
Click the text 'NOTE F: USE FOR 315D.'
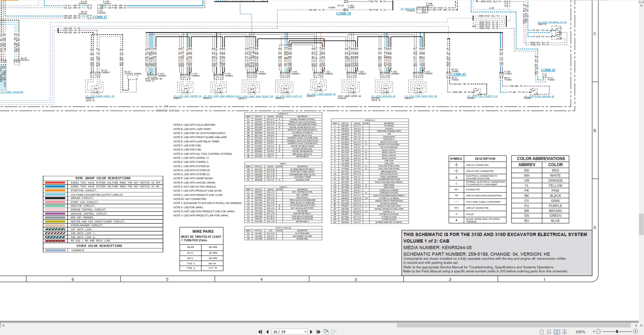point(187,145)
